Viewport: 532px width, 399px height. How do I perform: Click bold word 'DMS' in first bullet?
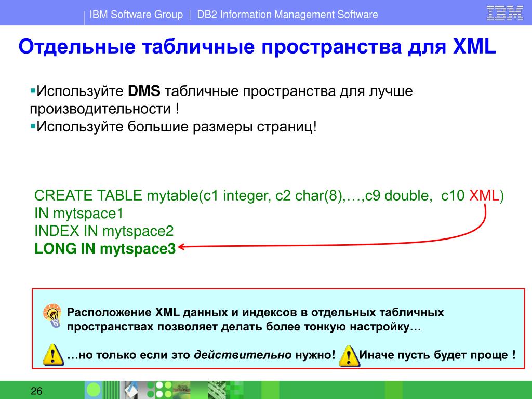(144, 91)
